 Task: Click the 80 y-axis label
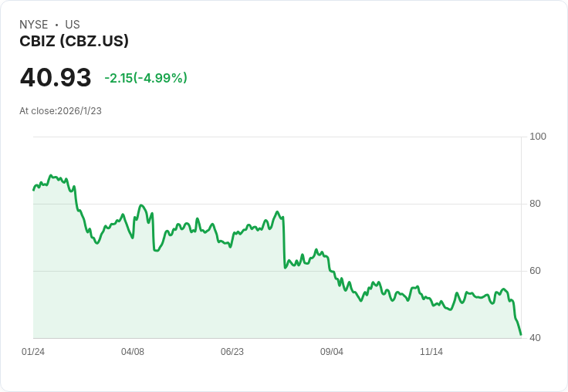pos(535,204)
